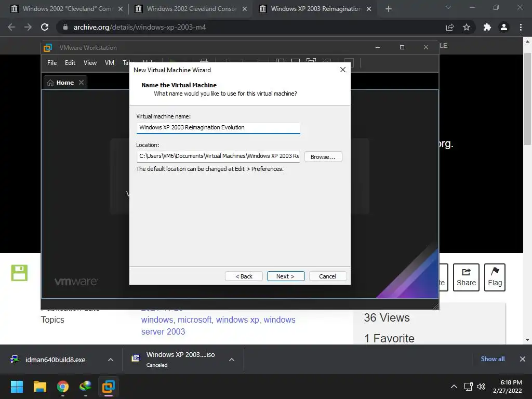Open the windows server 2003 topic link
Viewport: 532px width, 399px height.
tap(218, 326)
